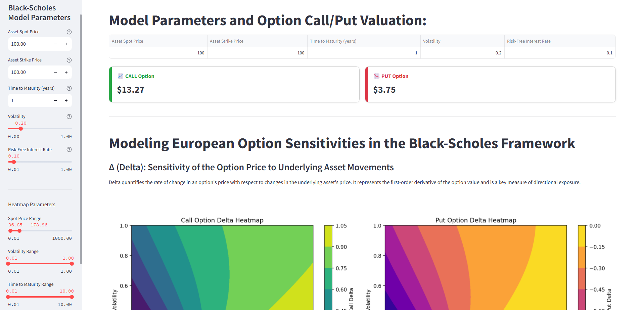Click the upper handle of Volatility Range slider
The width and height of the screenshot is (644, 310).
click(71, 264)
